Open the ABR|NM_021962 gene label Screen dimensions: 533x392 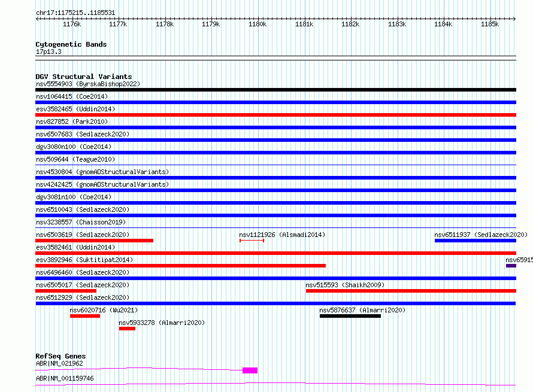[59, 363]
